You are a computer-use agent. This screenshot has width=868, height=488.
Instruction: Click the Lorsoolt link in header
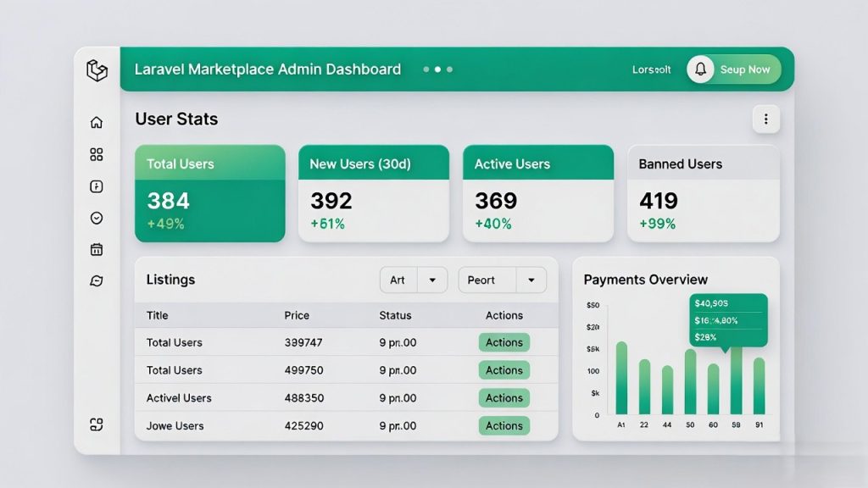[652, 69]
